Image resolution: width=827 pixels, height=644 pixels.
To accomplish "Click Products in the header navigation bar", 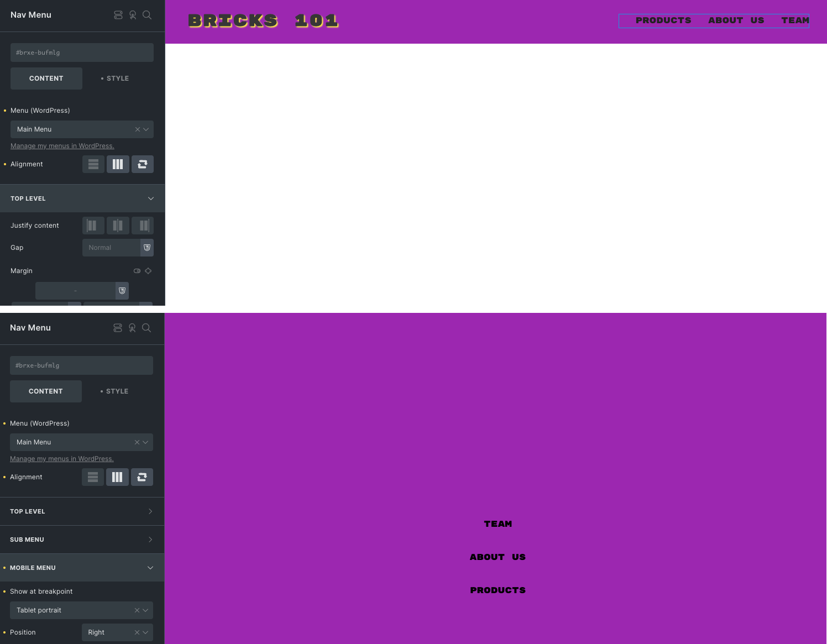I will [x=663, y=20].
